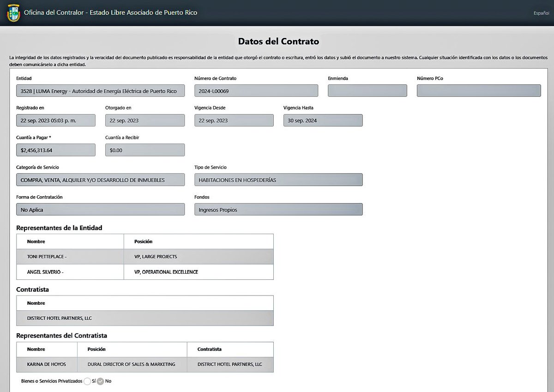Click DISTRICT HOTEL PARTNERS, LLC in Contratista table
The width and height of the screenshot is (554, 392).
[x=145, y=318]
